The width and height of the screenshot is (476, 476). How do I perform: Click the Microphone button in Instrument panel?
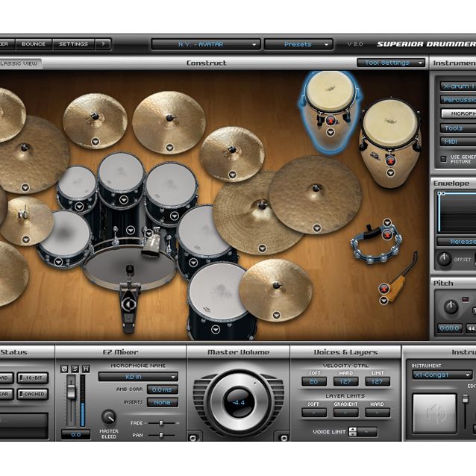click(x=458, y=113)
